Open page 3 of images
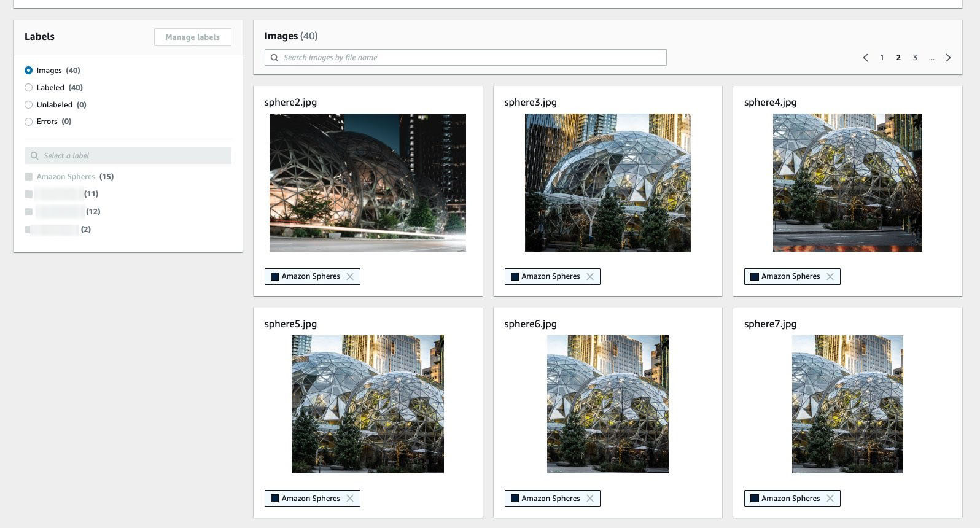This screenshot has width=980, height=528. tap(915, 58)
